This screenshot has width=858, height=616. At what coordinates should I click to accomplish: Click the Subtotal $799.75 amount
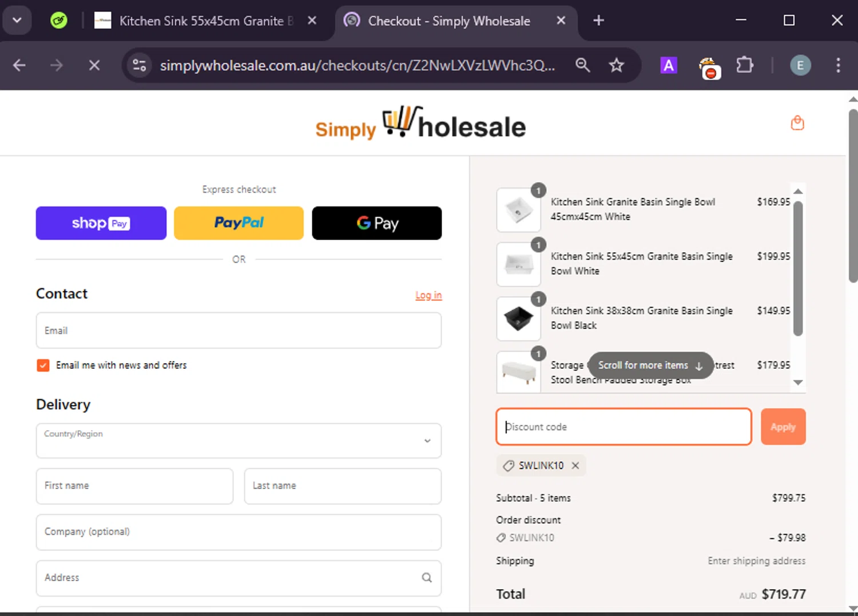pos(789,498)
